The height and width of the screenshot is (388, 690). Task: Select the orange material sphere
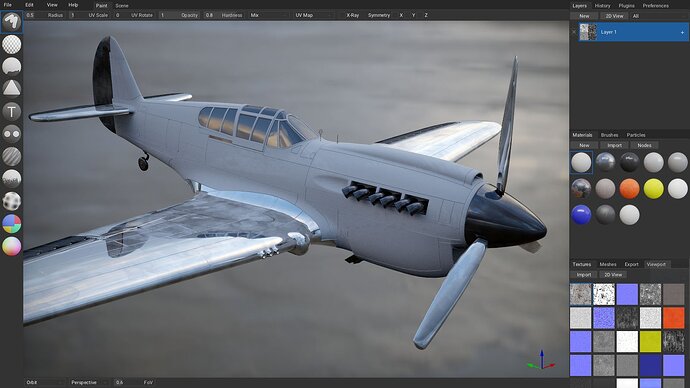pos(629,189)
